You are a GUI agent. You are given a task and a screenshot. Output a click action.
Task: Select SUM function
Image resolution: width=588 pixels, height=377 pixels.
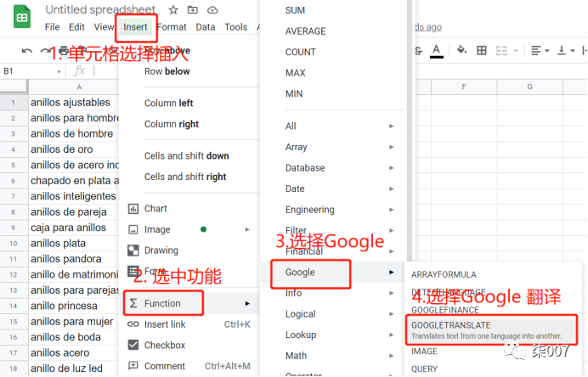tap(295, 10)
